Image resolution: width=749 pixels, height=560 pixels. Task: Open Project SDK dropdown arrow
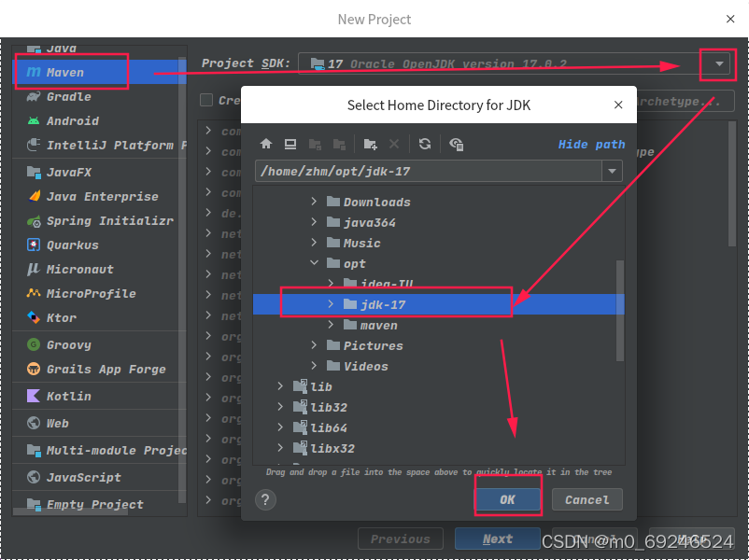coord(719,64)
